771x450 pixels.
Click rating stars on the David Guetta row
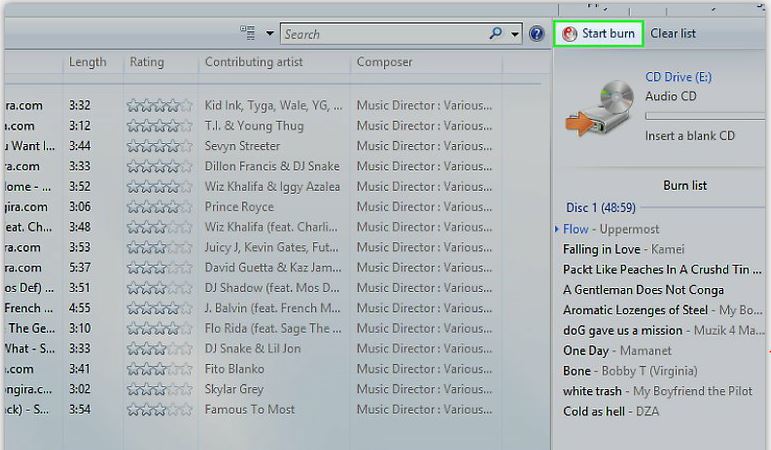click(159, 268)
